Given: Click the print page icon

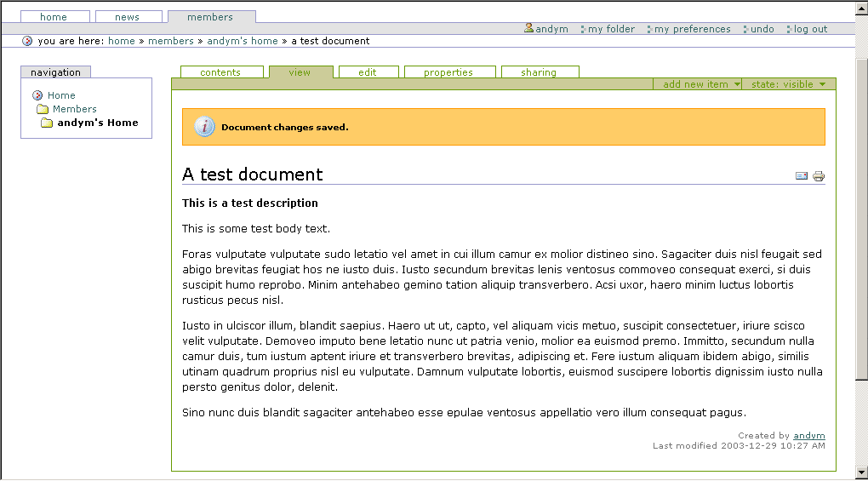Looking at the screenshot, I should point(819,176).
